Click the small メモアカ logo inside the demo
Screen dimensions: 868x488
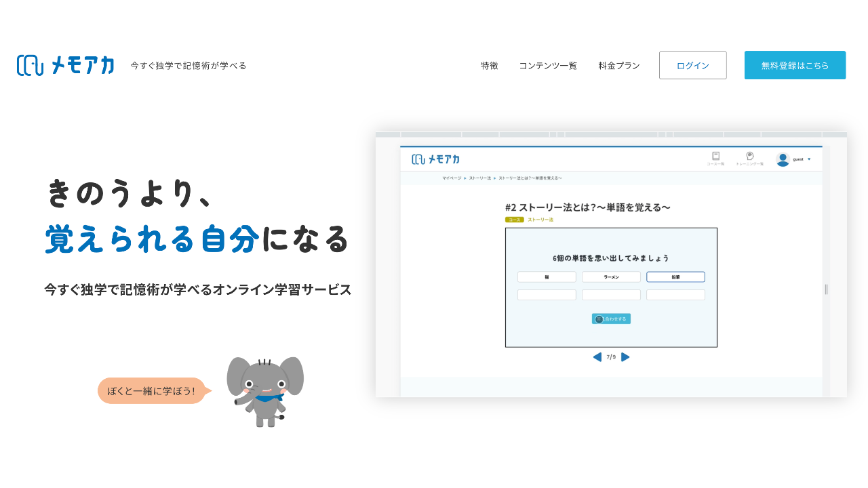point(435,159)
